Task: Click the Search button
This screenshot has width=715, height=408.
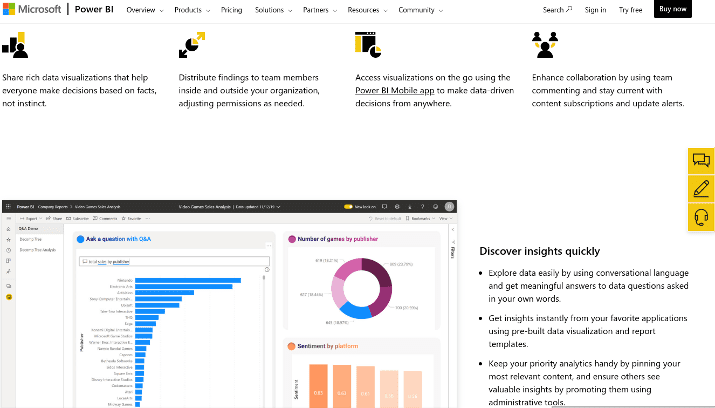Action: [x=557, y=10]
